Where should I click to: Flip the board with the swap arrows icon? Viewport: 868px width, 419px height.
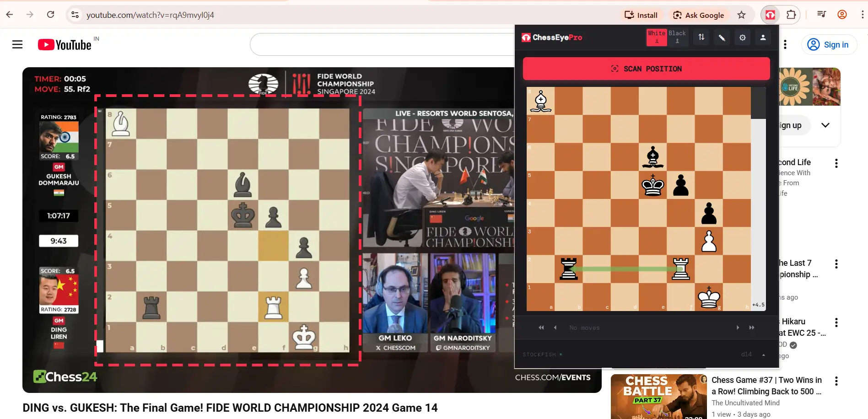(x=701, y=38)
